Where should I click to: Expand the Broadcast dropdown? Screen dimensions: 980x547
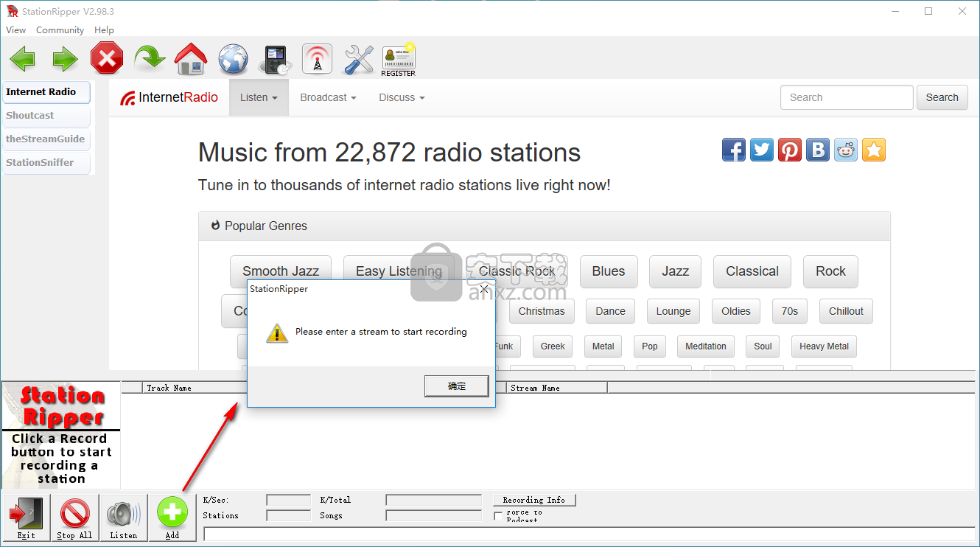(328, 97)
